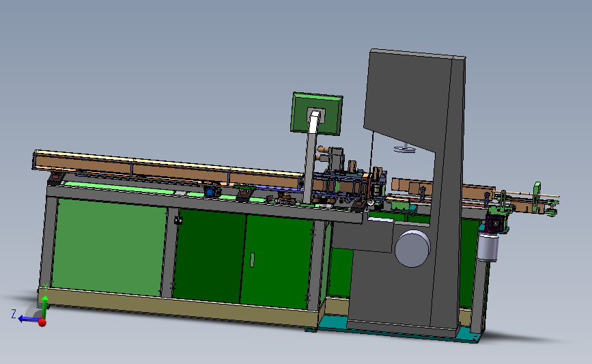Select the blue motor on the table top
The image size is (592, 364).
coord(212,191)
